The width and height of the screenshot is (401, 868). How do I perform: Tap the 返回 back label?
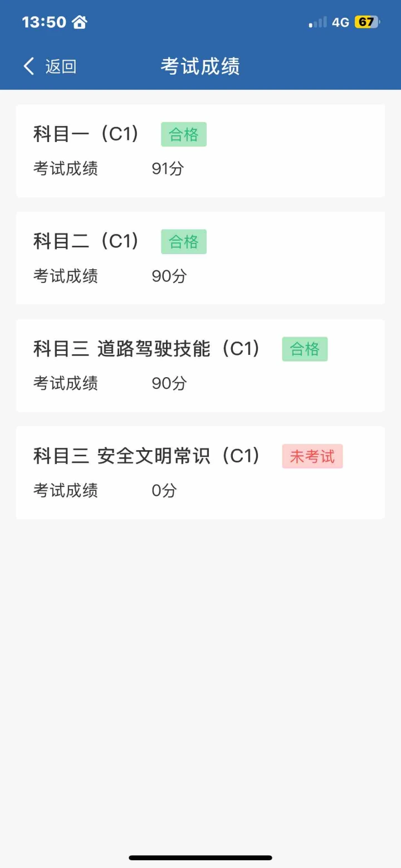click(61, 66)
